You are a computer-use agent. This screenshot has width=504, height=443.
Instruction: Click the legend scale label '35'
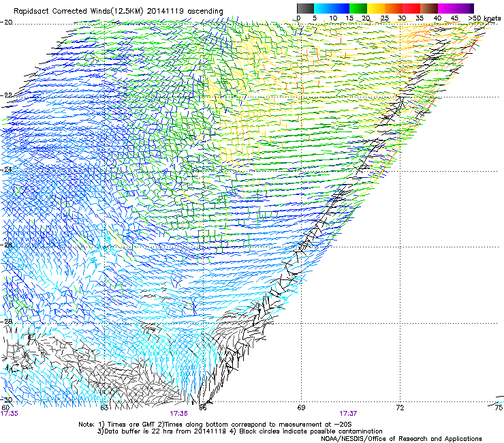point(420,18)
